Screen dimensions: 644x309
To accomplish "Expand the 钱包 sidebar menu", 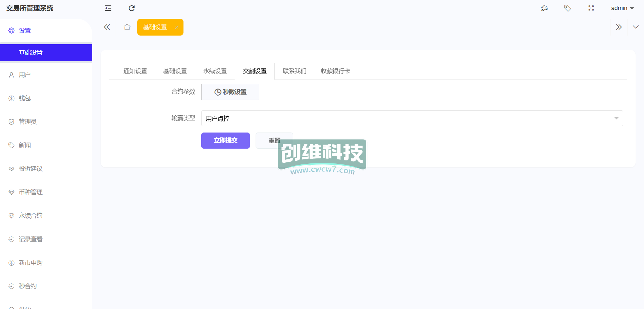I will [x=25, y=98].
